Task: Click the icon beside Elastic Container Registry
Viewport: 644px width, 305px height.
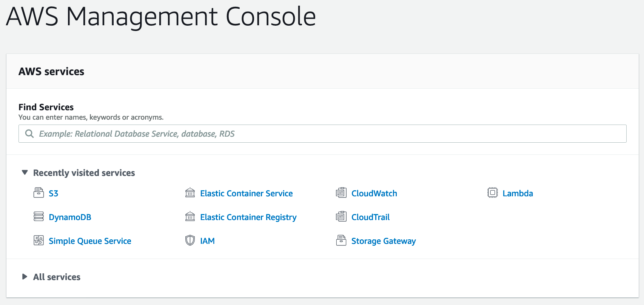Action: (190, 217)
